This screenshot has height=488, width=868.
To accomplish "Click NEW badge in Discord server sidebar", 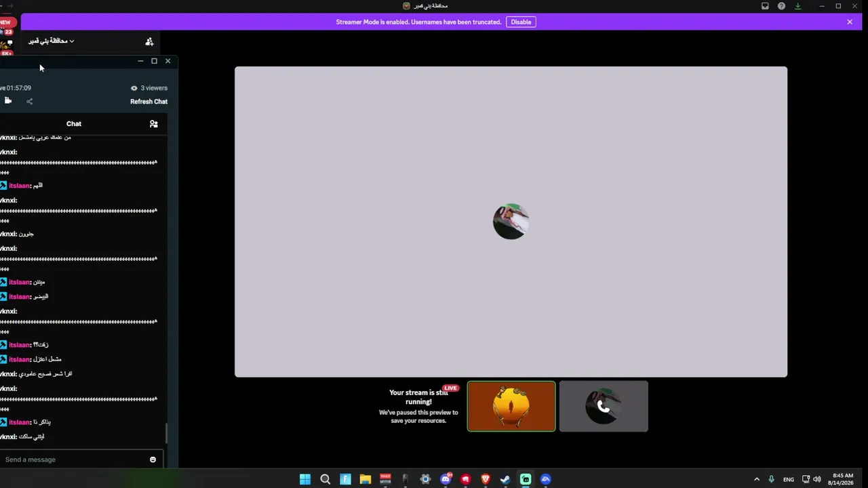I will pos(5,22).
